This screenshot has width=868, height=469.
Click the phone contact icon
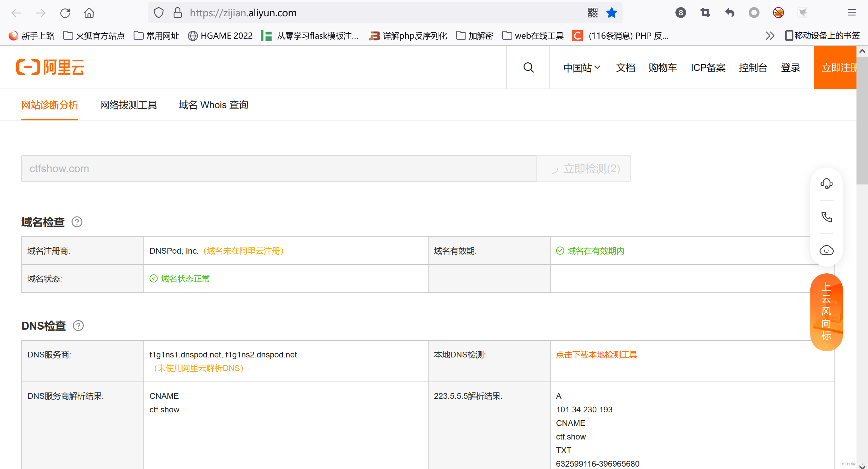826,217
